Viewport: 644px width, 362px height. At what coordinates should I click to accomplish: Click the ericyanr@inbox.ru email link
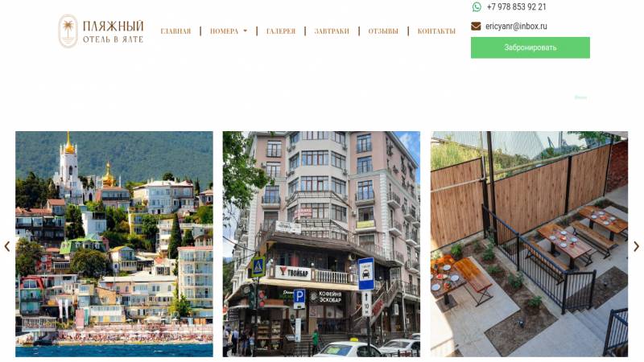[x=516, y=27]
